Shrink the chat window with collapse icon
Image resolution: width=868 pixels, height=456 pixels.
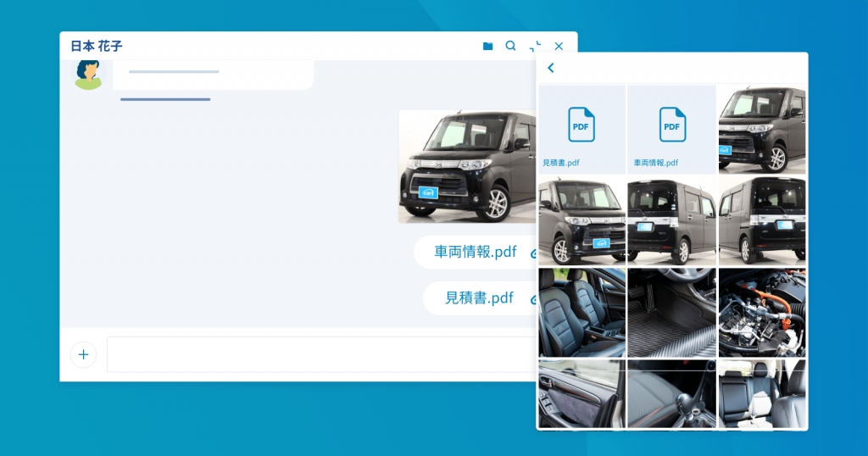[535, 46]
